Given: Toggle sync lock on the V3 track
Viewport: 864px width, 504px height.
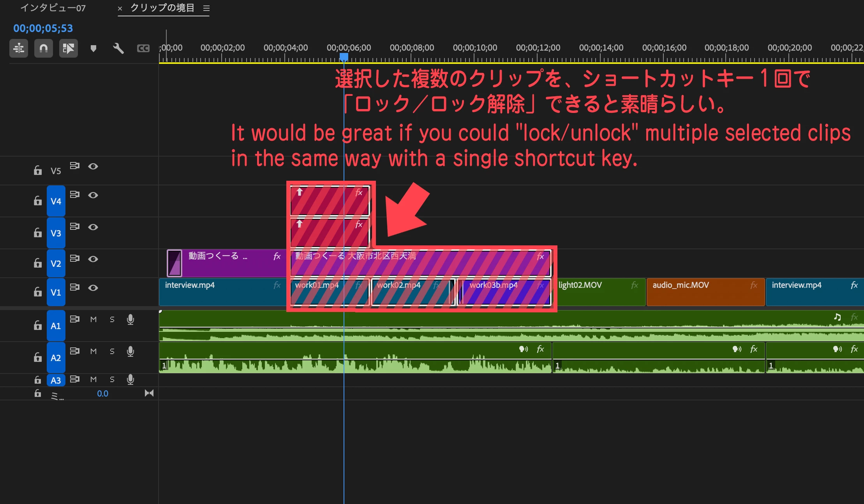Looking at the screenshot, I should (x=74, y=226).
